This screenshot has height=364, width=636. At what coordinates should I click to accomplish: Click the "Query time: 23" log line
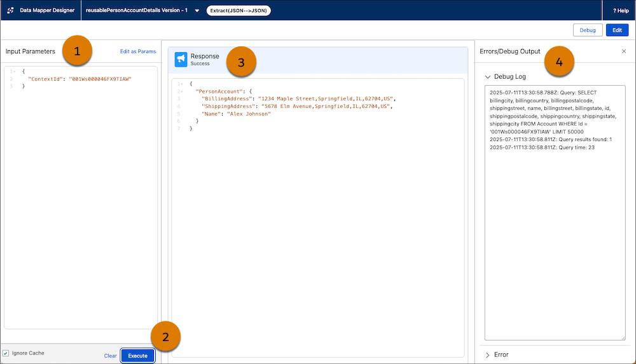pos(542,147)
